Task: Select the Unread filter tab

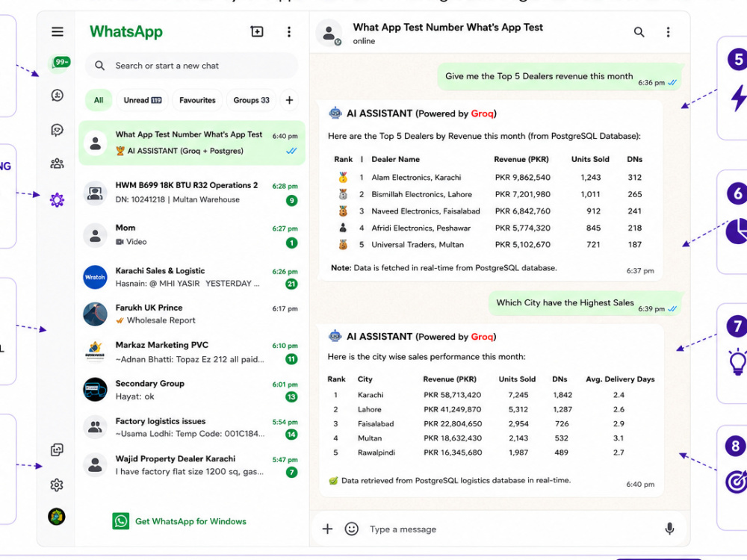Action: pyautogui.click(x=143, y=100)
